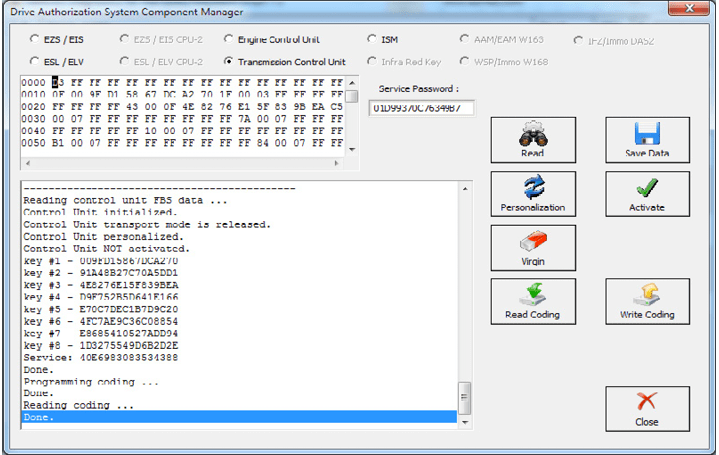Viewport: 719px width, 455px height.
Task: Click the Read binoculars icon
Action: coord(532,135)
